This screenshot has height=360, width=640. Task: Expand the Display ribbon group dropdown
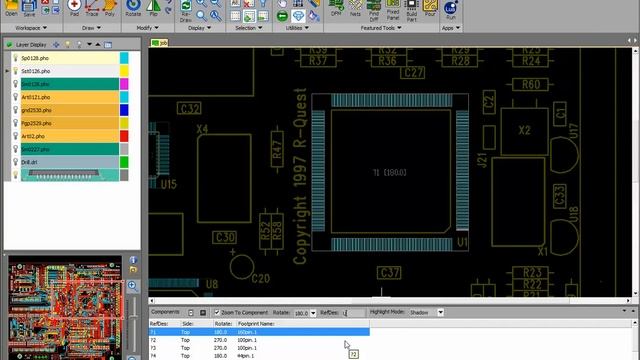tap(209, 28)
